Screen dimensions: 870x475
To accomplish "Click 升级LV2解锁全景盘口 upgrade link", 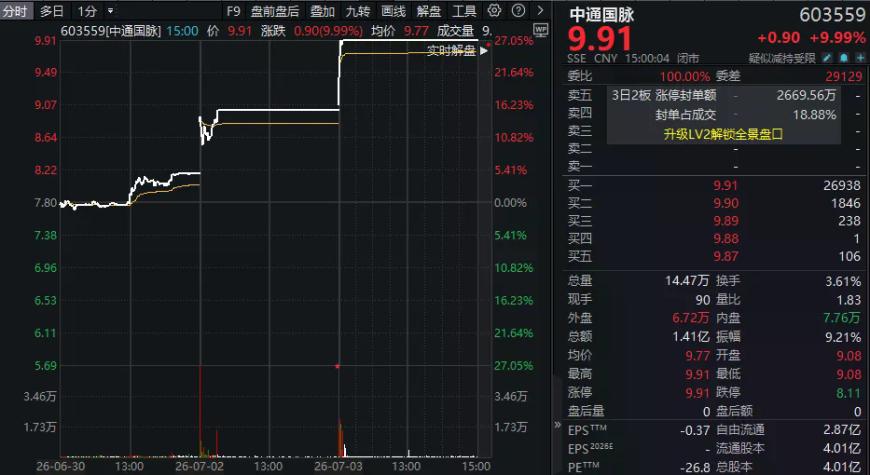I will (x=723, y=134).
